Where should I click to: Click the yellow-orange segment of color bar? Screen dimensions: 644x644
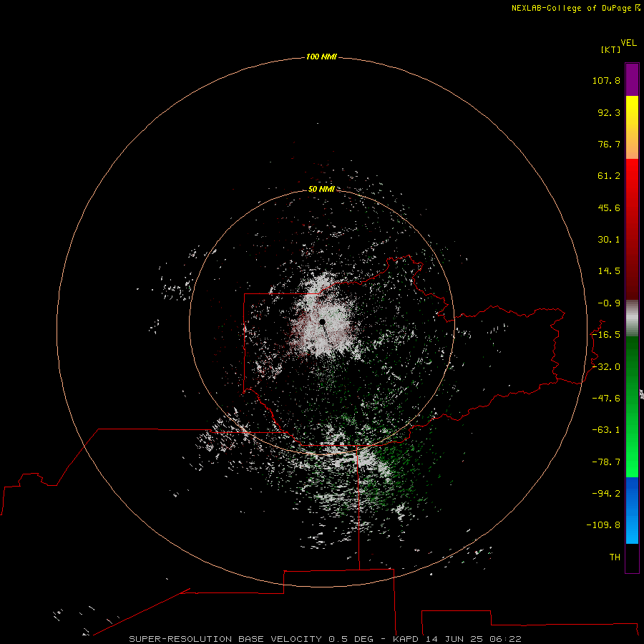[632, 127]
